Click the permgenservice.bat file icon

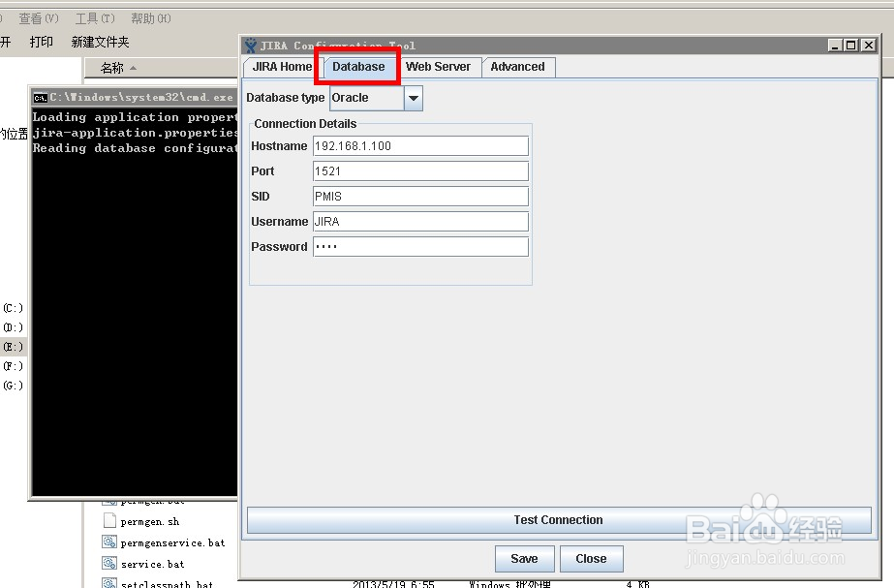pyautogui.click(x=109, y=542)
